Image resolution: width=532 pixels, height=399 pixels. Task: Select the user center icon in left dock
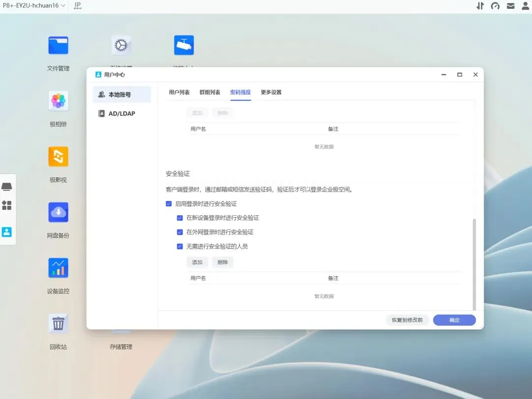point(7,232)
